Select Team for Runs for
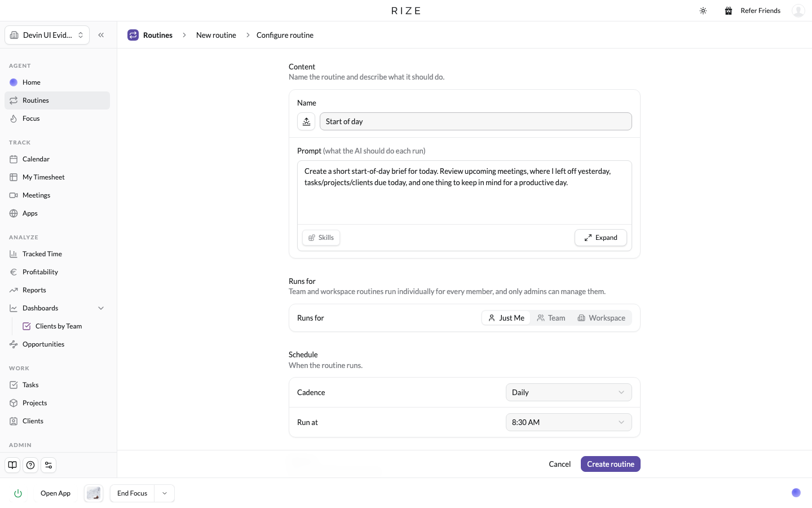812x508 pixels. click(551, 318)
